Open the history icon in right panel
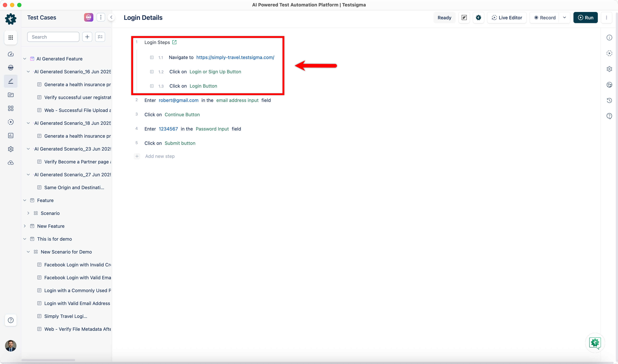 (x=609, y=100)
